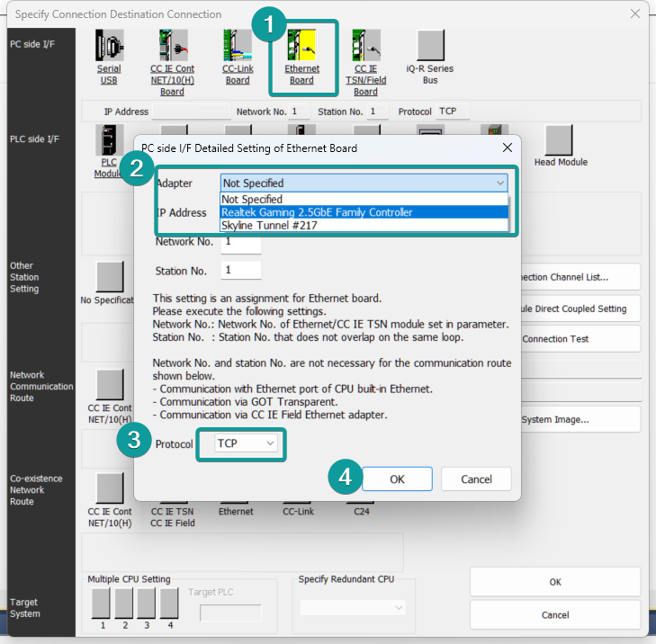This screenshot has width=656, height=644.
Task: Choose Multiple CPU number 3
Action: click(x=147, y=603)
